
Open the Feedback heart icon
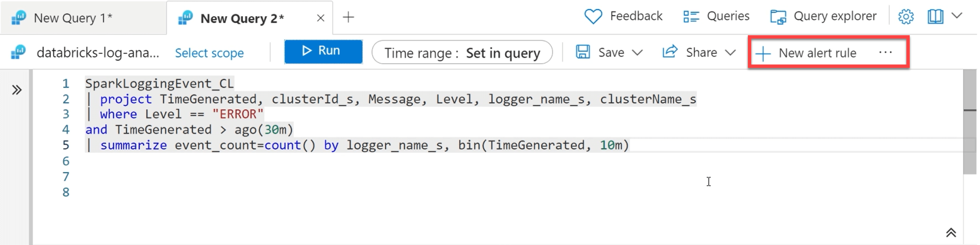[593, 17]
